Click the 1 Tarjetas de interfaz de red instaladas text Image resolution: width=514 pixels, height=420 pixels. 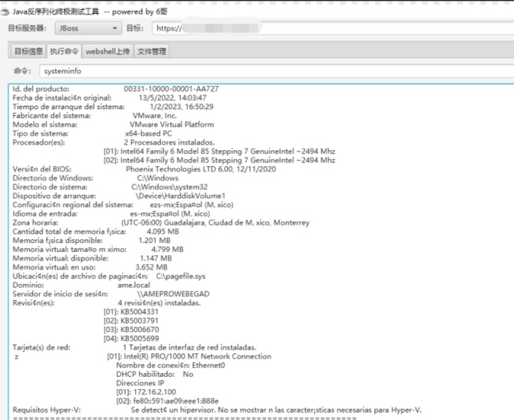click(189, 348)
